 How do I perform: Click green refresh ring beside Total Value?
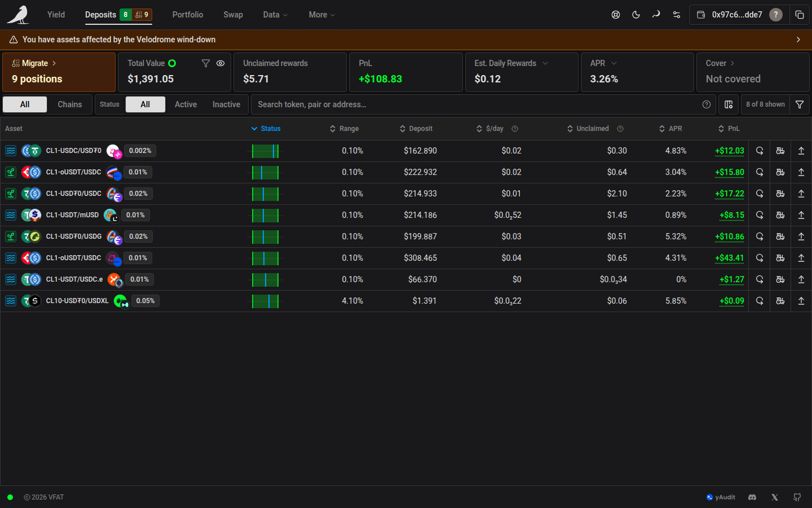pyautogui.click(x=172, y=63)
